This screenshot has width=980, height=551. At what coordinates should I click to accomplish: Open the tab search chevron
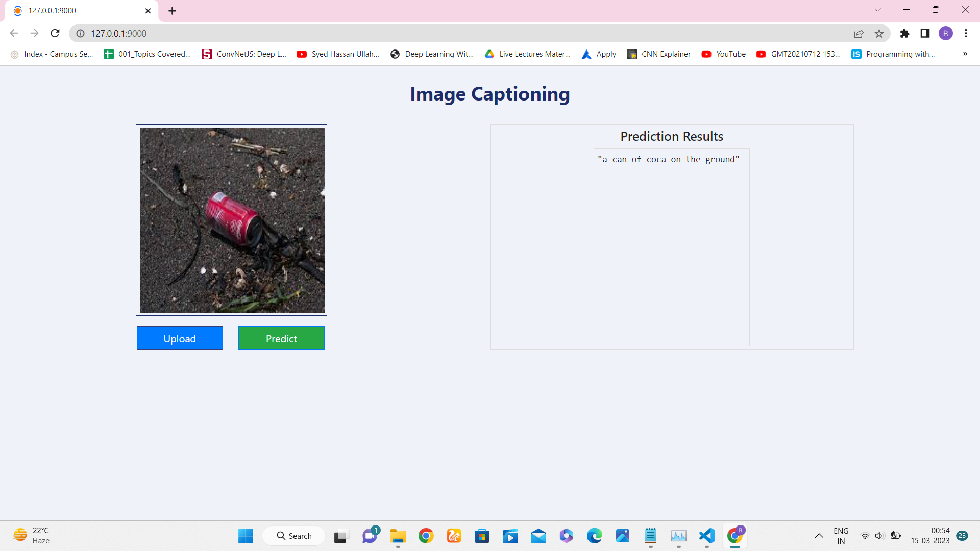[877, 9]
